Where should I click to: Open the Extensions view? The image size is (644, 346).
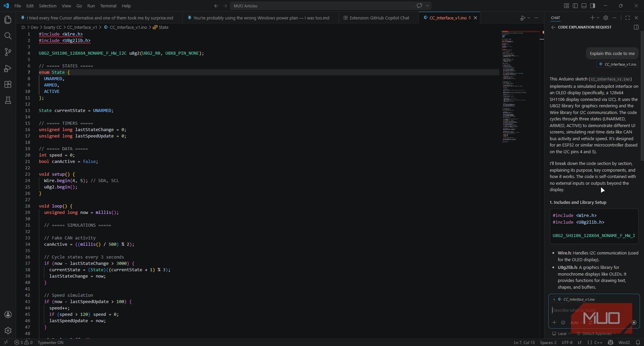[x=8, y=84]
